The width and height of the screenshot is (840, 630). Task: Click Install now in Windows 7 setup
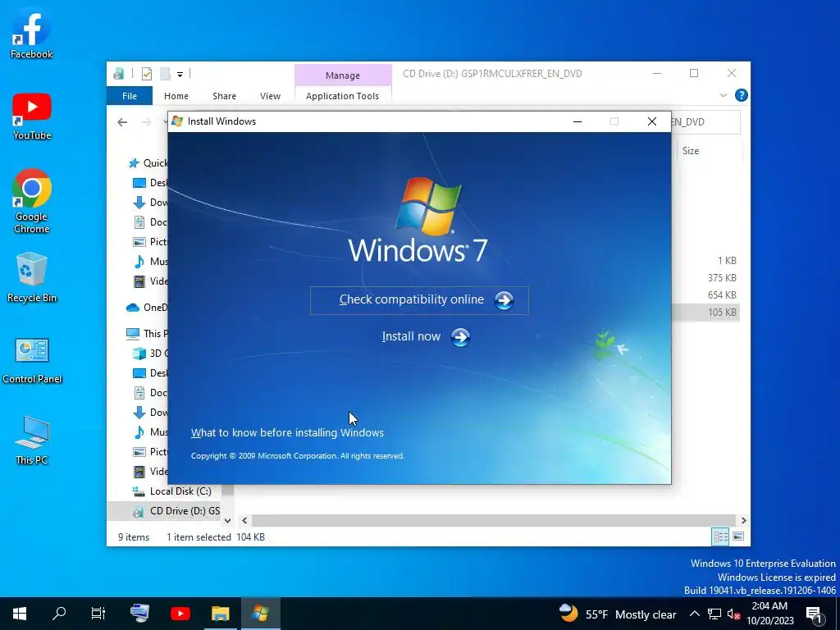point(426,337)
